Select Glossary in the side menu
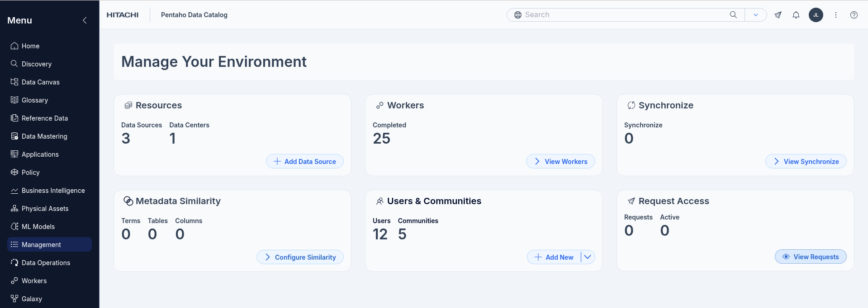The height and width of the screenshot is (308, 868). click(x=34, y=100)
